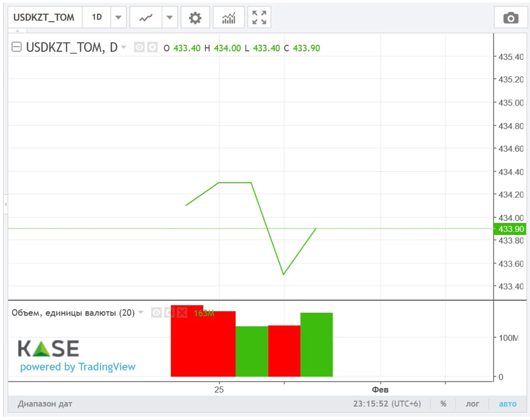530x420 pixels.
Task: Expand volume indicator legend dropdown
Action: [x=141, y=312]
